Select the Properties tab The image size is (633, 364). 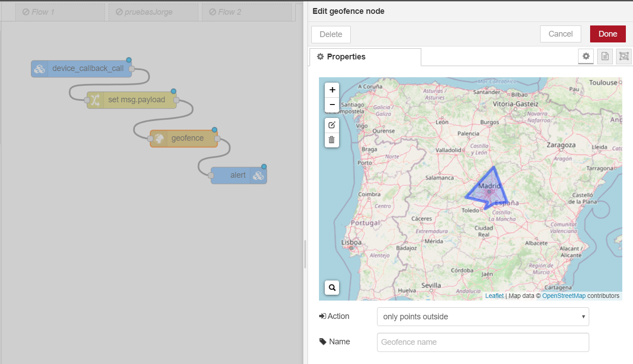pos(365,57)
